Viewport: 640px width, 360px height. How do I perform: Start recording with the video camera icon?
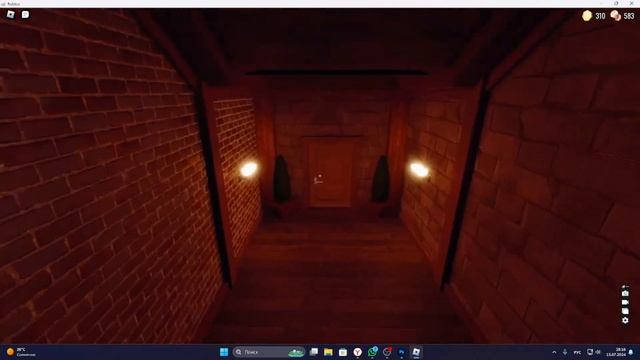[x=625, y=302]
